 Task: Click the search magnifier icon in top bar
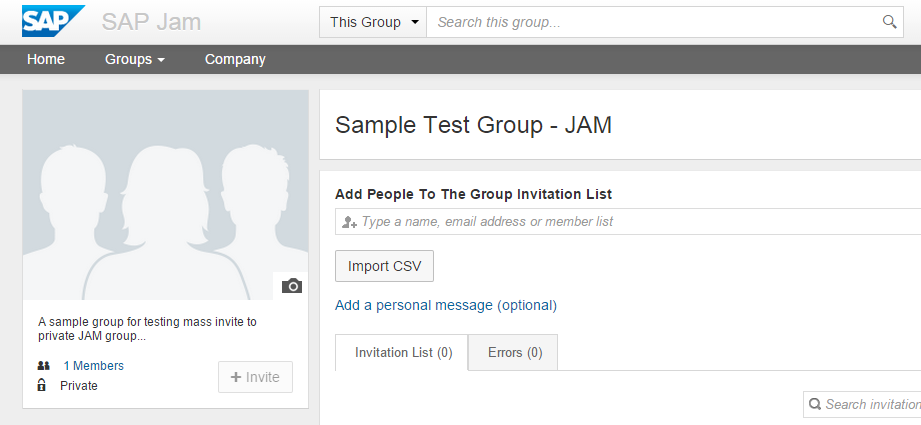point(889,22)
